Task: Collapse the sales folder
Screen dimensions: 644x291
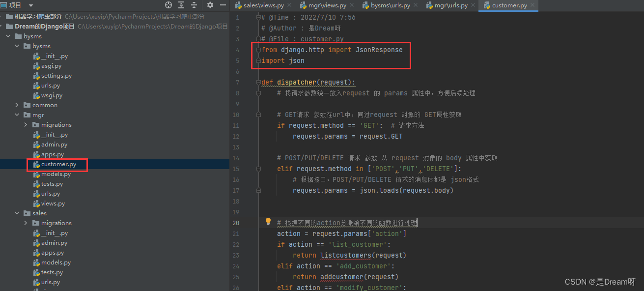Action: 17,213
